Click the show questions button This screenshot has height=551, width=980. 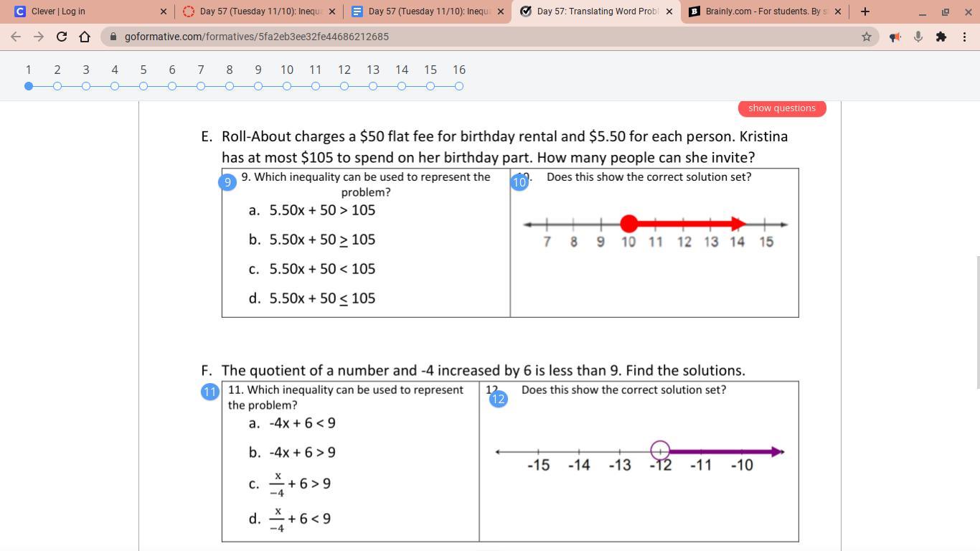coord(782,108)
